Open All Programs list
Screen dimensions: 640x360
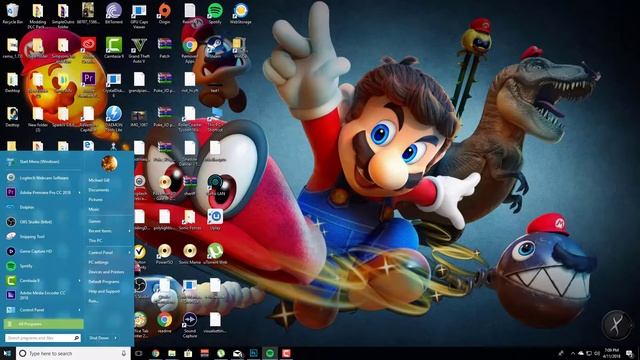[44, 324]
